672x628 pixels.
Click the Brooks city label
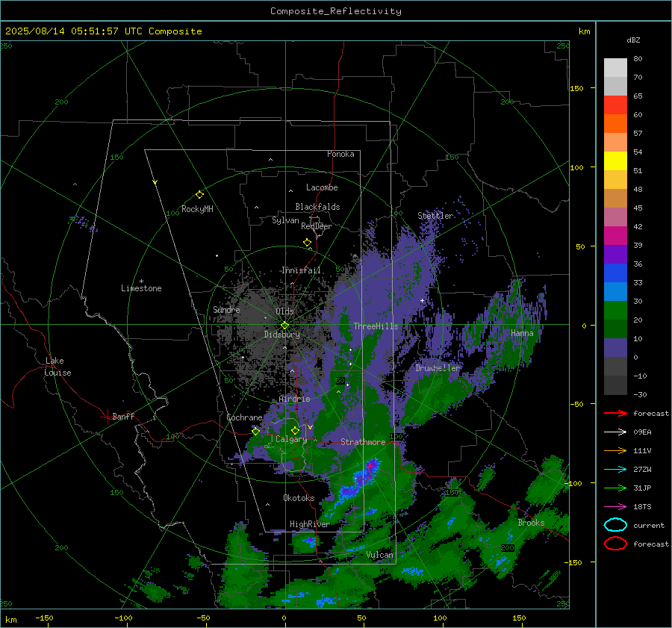531,523
